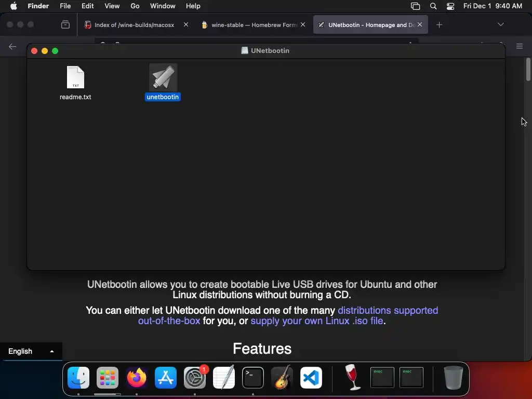This screenshot has height=399, width=532.
Task: Select the readme.txt file icon
Action: (75, 77)
